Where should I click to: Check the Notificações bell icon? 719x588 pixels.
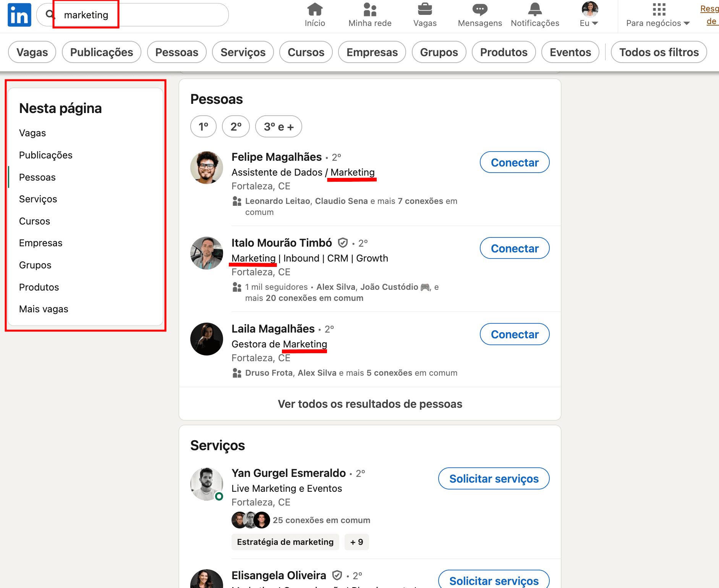(x=534, y=10)
